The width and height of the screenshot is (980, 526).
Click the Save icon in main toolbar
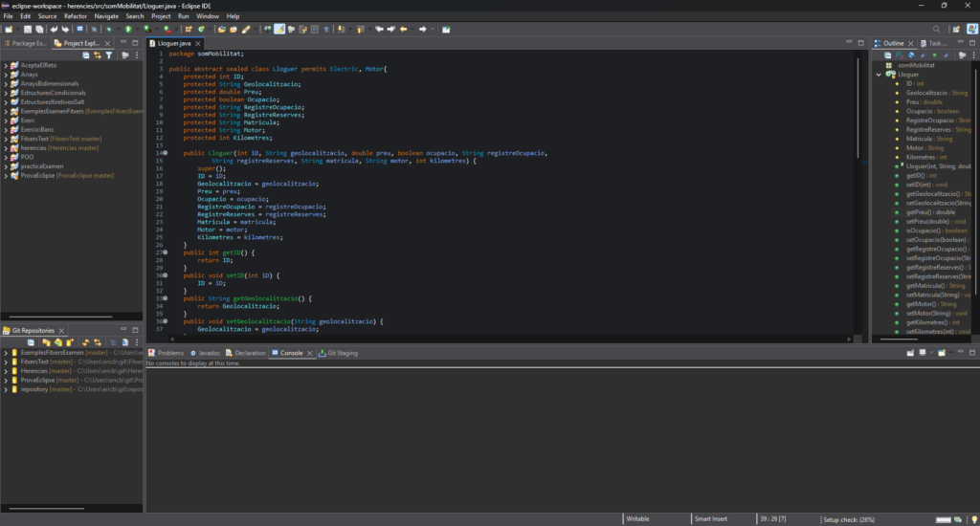click(x=28, y=29)
